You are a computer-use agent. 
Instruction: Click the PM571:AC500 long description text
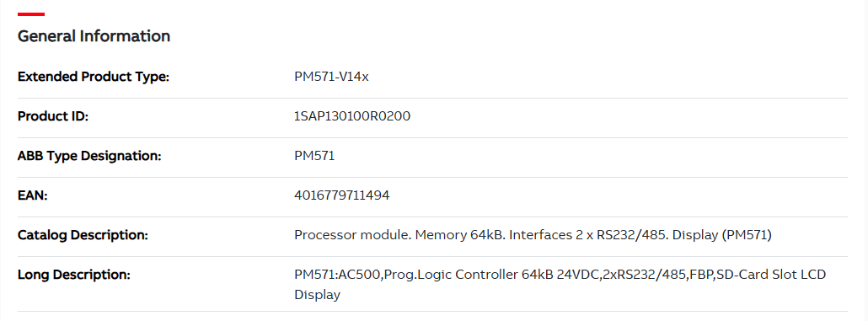[560, 285]
